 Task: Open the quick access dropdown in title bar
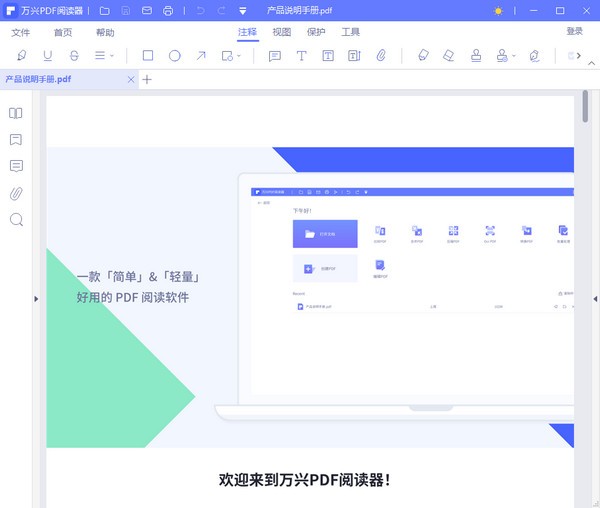[243, 11]
